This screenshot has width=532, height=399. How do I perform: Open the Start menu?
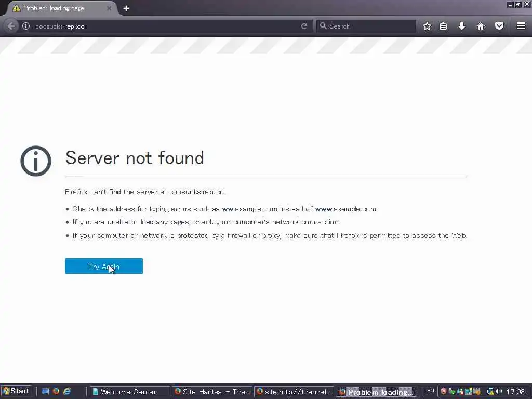pyautogui.click(x=16, y=391)
